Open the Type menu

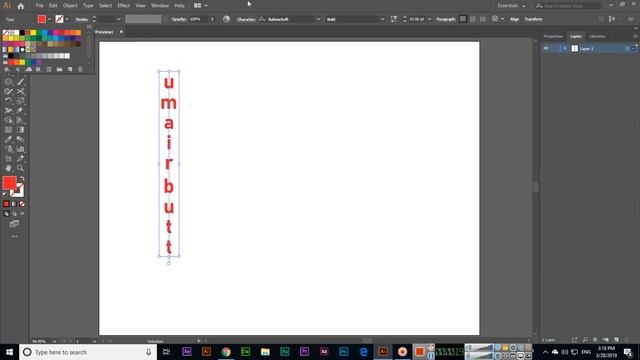[x=88, y=6]
